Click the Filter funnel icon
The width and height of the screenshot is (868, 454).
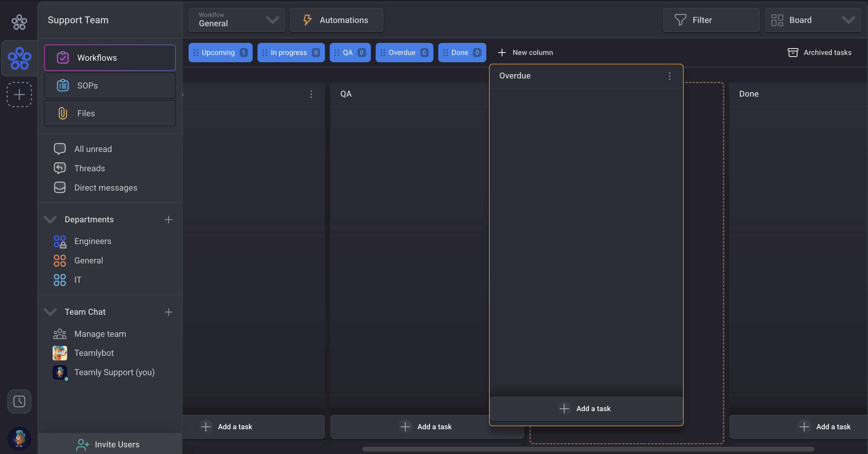pos(680,20)
